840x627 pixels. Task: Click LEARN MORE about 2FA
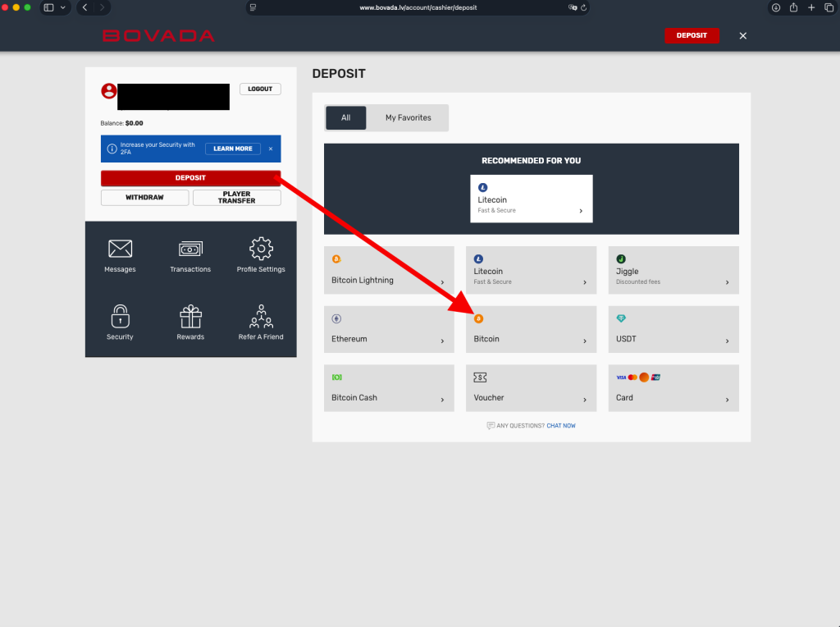(x=233, y=149)
